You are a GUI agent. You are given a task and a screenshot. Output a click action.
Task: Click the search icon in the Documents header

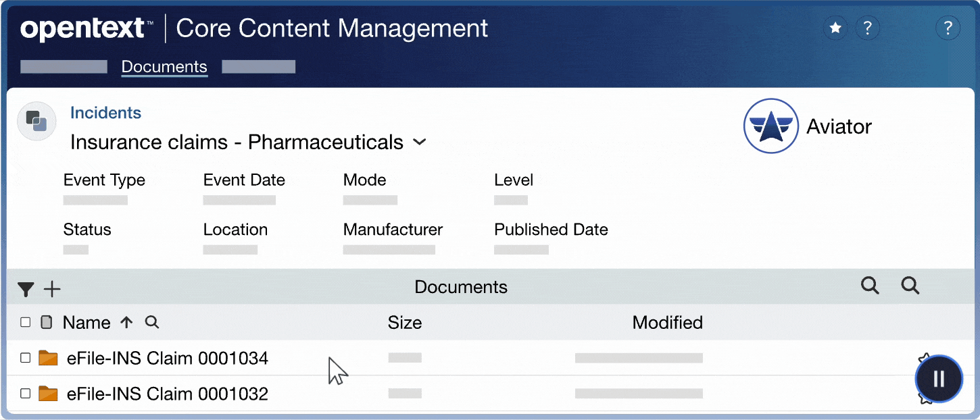tap(870, 286)
